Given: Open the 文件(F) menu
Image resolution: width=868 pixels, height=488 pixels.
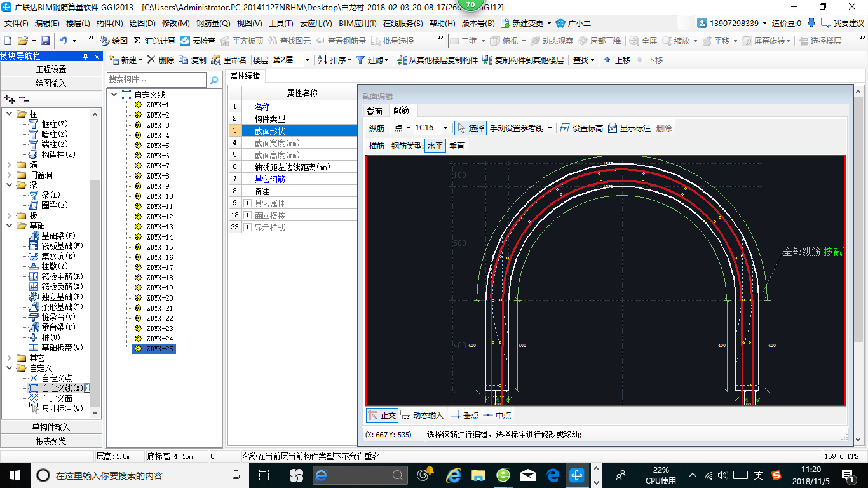Looking at the screenshot, I should click(x=17, y=23).
